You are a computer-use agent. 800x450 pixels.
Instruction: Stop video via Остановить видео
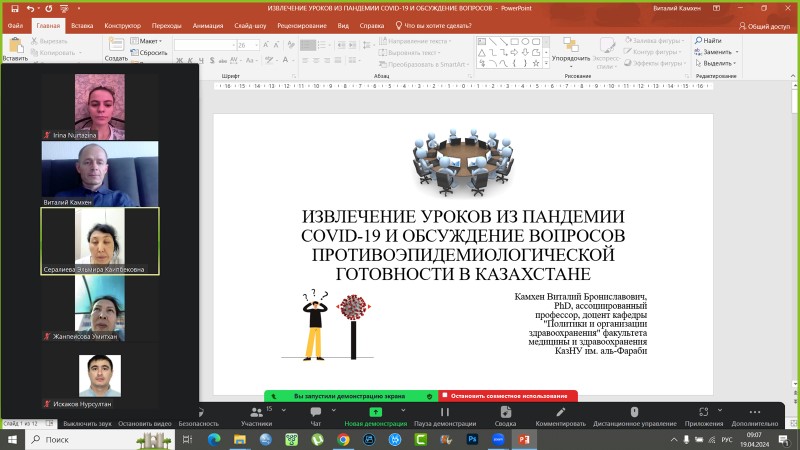(x=145, y=423)
